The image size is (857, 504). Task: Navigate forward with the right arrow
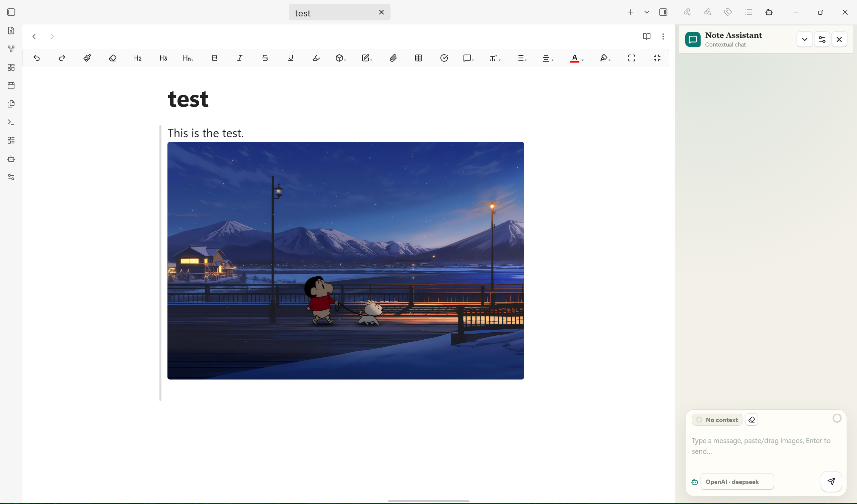point(52,36)
